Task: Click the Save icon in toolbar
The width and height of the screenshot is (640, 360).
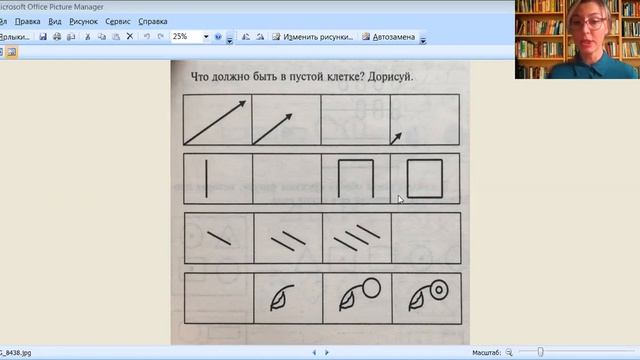Action: click(43, 37)
